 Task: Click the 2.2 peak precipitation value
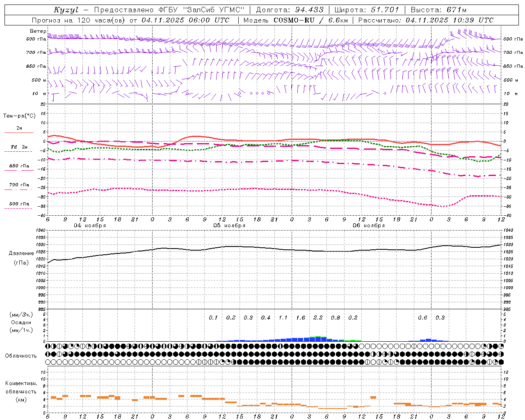pyautogui.click(x=318, y=317)
